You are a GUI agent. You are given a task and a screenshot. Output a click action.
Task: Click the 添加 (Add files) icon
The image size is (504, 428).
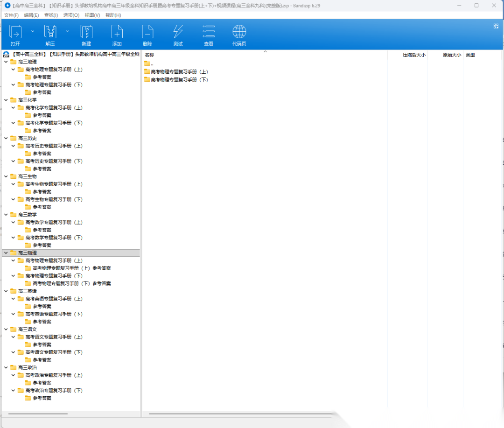[x=117, y=32]
